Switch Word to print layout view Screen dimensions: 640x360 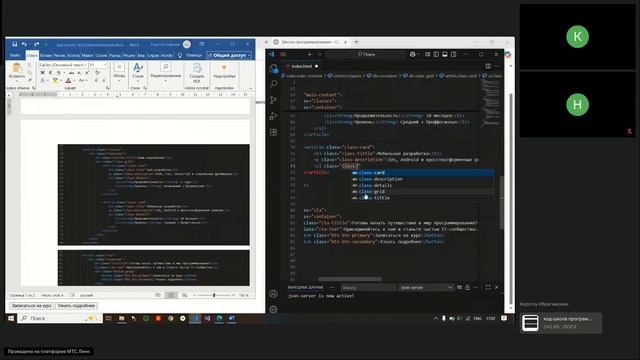click(x=171, y=295)
